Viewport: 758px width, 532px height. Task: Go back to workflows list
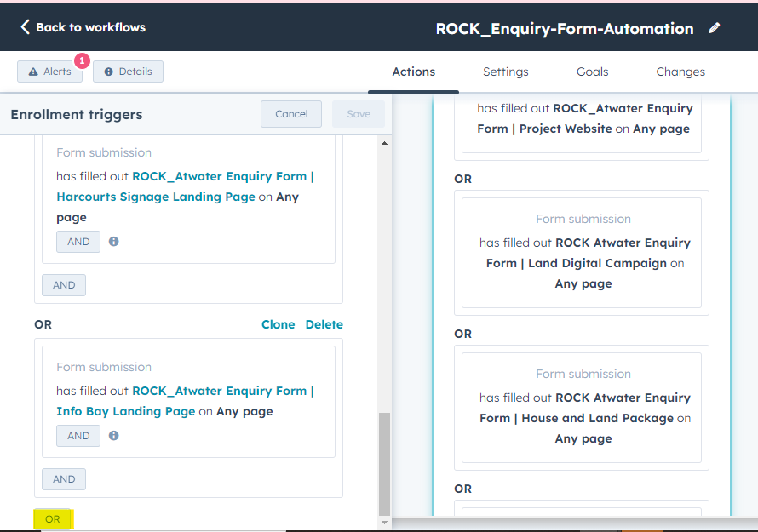[83, 27]
